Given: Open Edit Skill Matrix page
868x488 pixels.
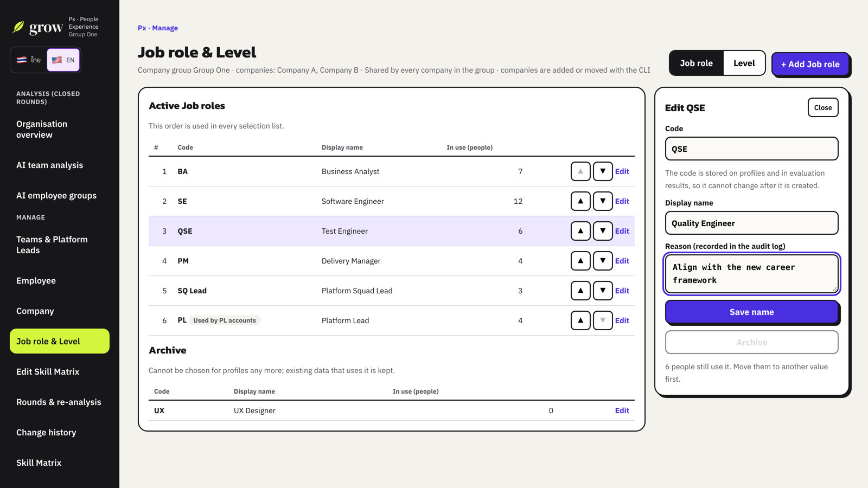Looking at the screenshot, I should [60, 372].
